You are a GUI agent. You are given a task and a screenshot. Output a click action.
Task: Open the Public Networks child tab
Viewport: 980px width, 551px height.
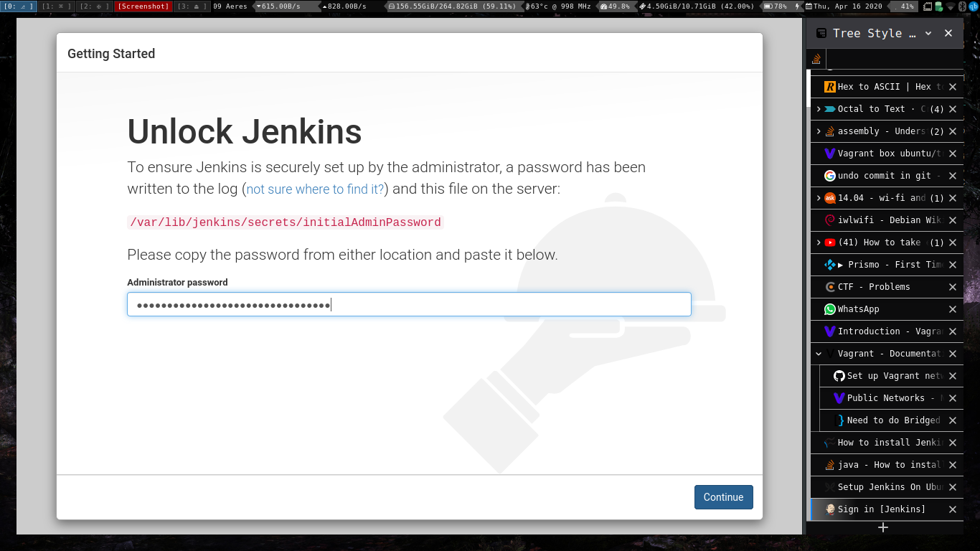pyautogui.click(x=891, y=398)
